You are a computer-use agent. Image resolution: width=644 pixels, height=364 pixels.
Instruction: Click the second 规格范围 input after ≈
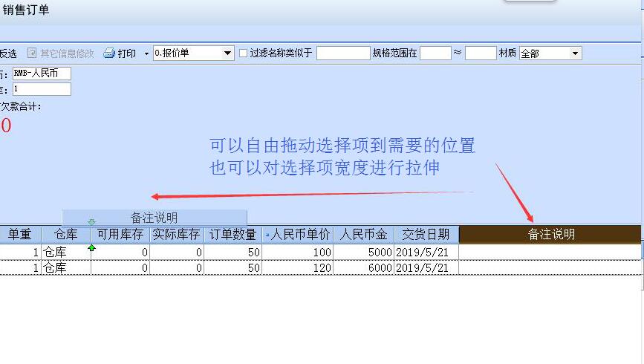point(481,53)
